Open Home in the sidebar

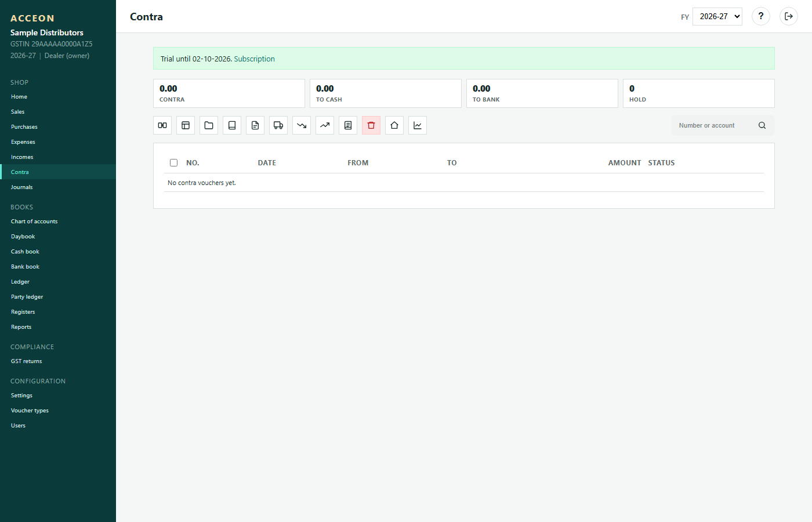(x=58, y=97)
